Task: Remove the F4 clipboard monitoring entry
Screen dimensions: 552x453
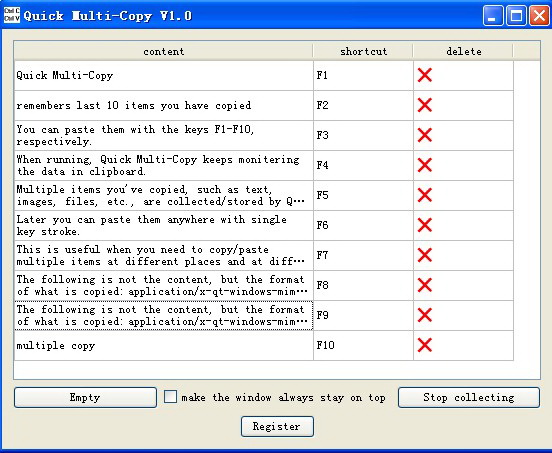Action: (x=425, y=165)
